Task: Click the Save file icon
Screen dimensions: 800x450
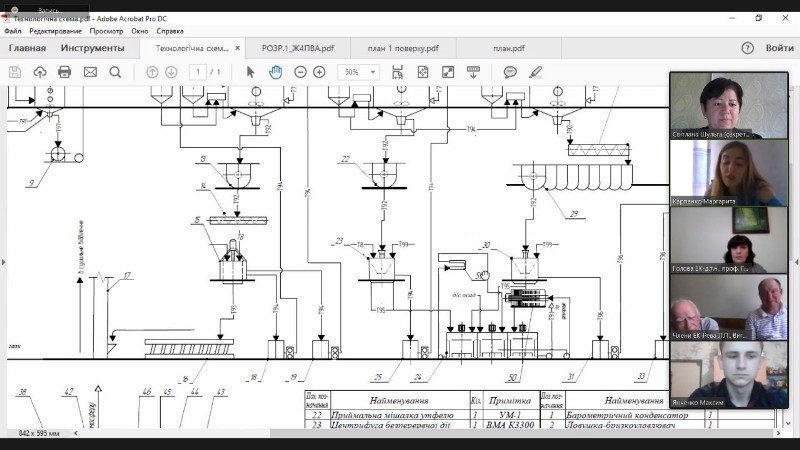Action: click(15, 72)
